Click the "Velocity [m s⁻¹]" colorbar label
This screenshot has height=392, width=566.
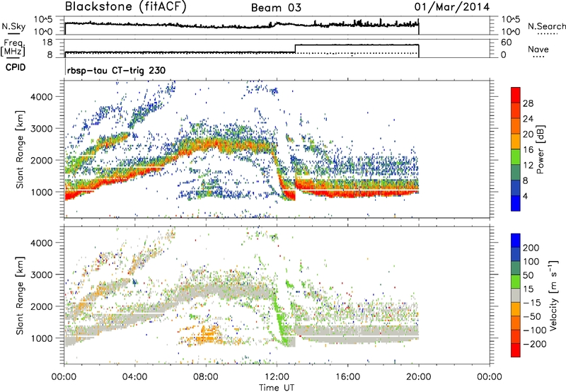point(553,295)
